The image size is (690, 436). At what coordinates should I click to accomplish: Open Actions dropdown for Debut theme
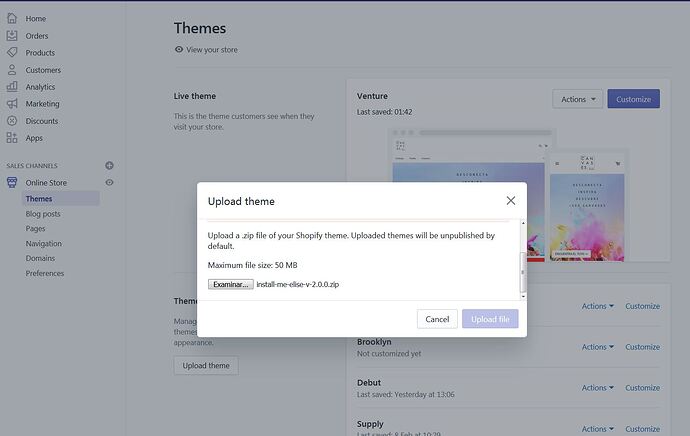[x=598, y=388]
